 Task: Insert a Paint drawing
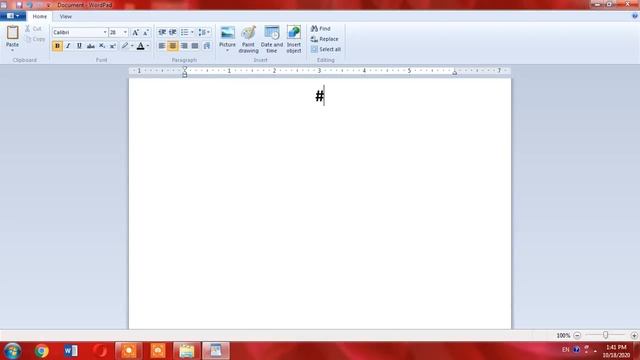(x=248, y=39)
